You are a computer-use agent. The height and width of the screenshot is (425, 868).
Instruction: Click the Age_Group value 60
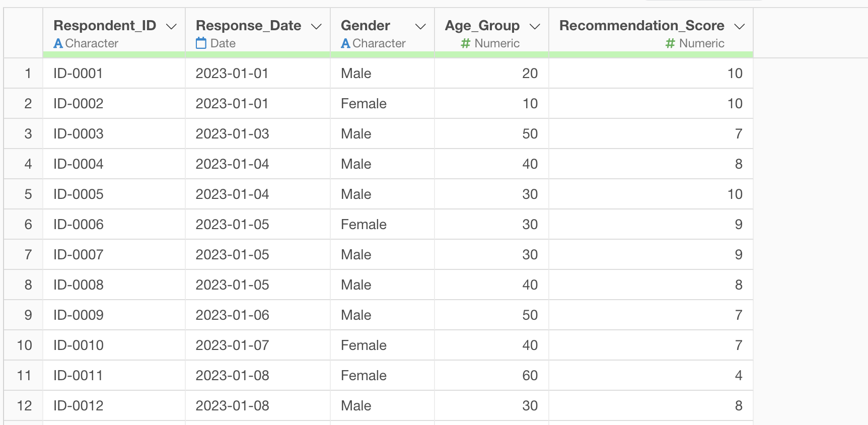tap(530, 376)
